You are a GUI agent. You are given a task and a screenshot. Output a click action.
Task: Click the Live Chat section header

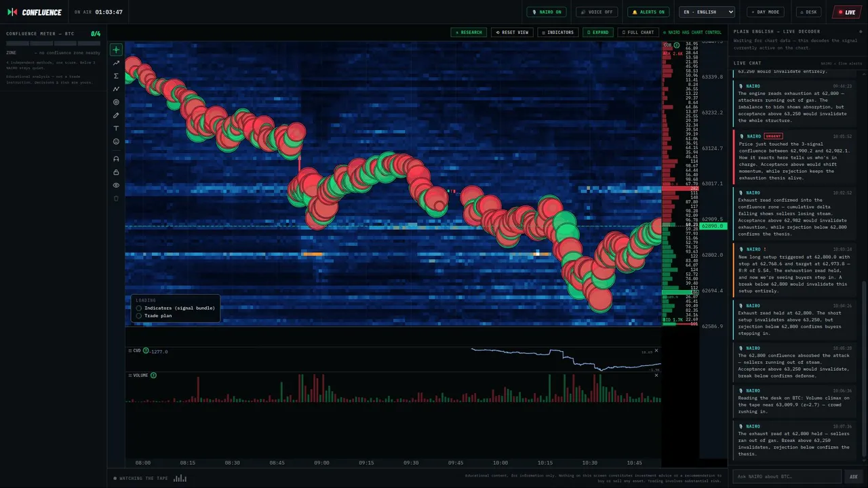pyautogui.click(x=747, y=63)
